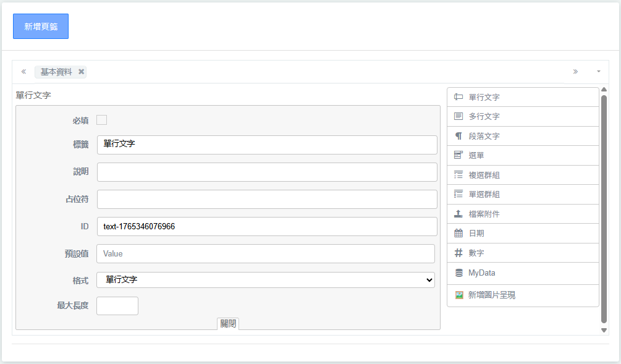Add a 選單 dropdown field icon
621x364 pixels.
pyautogui.click(x=458, y=155)
